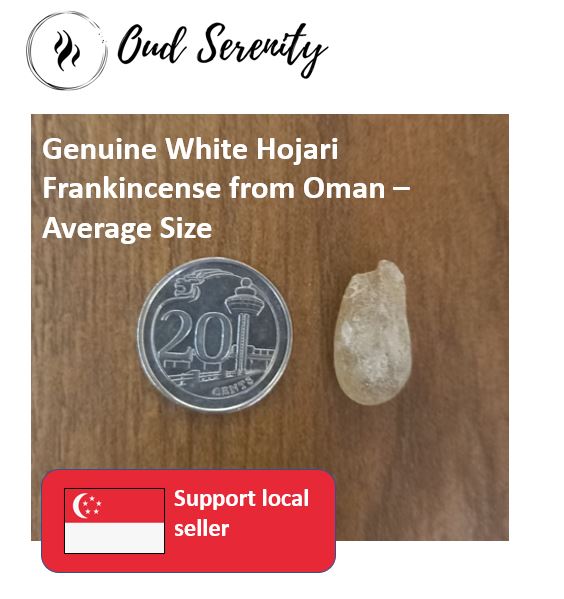
Task: Click the "Support local" text on the banner
Action: 241,499
